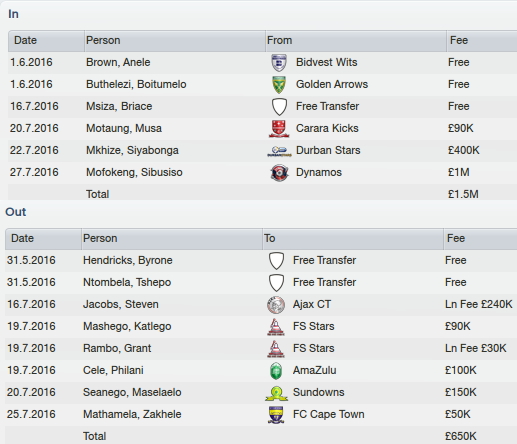Open player Seanego, Maselaelo
The height and width of the screenshot is (444, 517).
(132, 392)
